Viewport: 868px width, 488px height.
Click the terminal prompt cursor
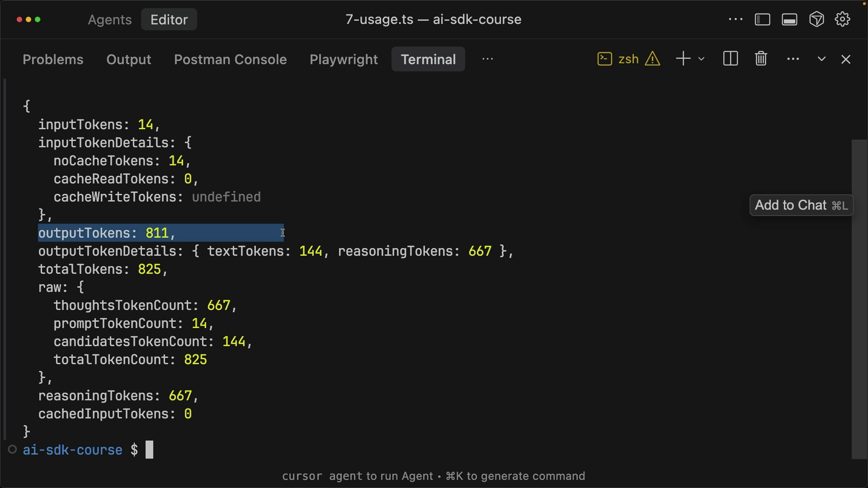click(149, 450)
